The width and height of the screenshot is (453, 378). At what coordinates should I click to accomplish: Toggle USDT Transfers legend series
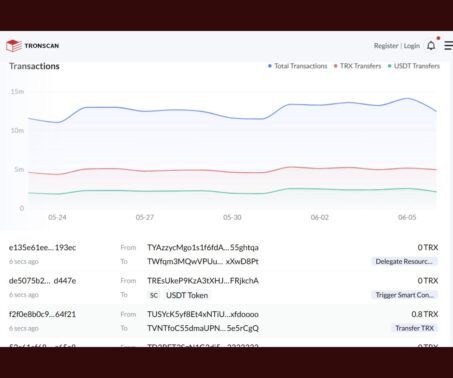click(414, 66)
